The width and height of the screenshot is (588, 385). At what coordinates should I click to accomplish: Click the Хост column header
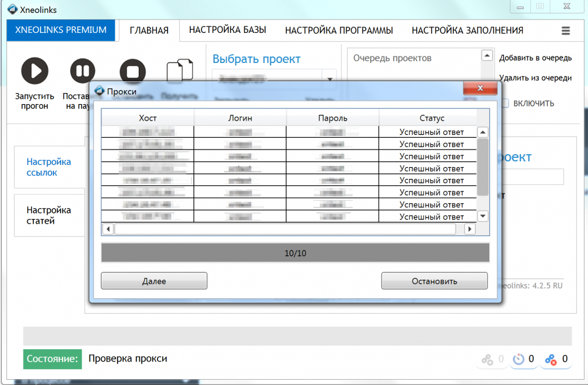pos(148,118)
